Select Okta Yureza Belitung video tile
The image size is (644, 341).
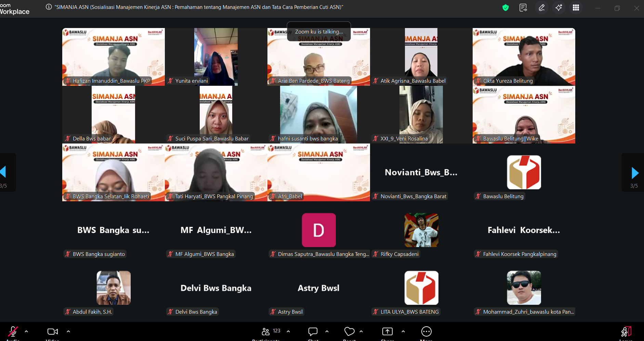[524, 57]
